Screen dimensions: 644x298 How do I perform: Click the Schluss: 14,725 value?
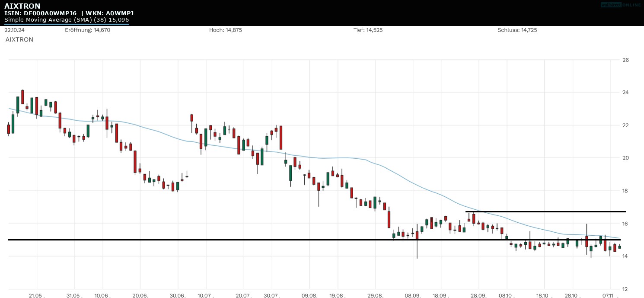coord(517,30)
